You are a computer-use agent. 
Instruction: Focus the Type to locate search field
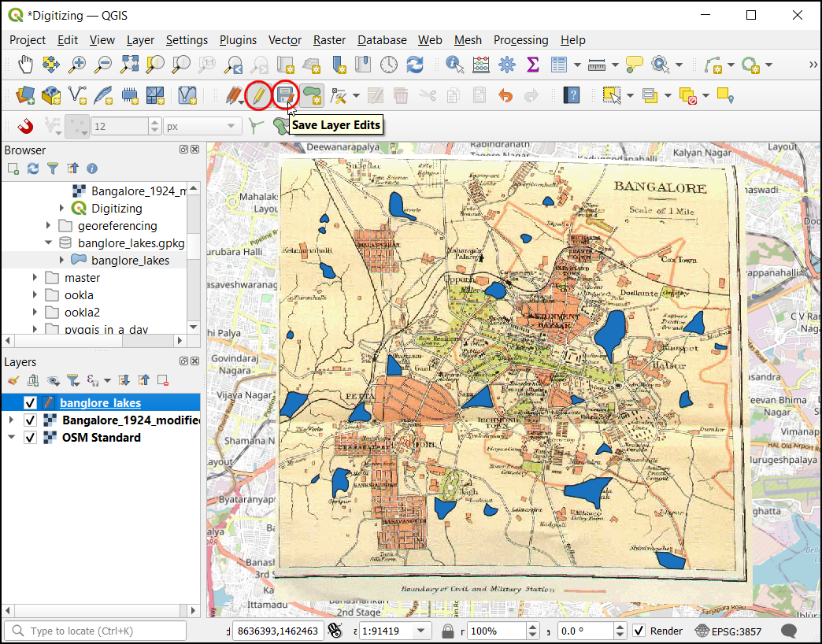click(95, 631)
